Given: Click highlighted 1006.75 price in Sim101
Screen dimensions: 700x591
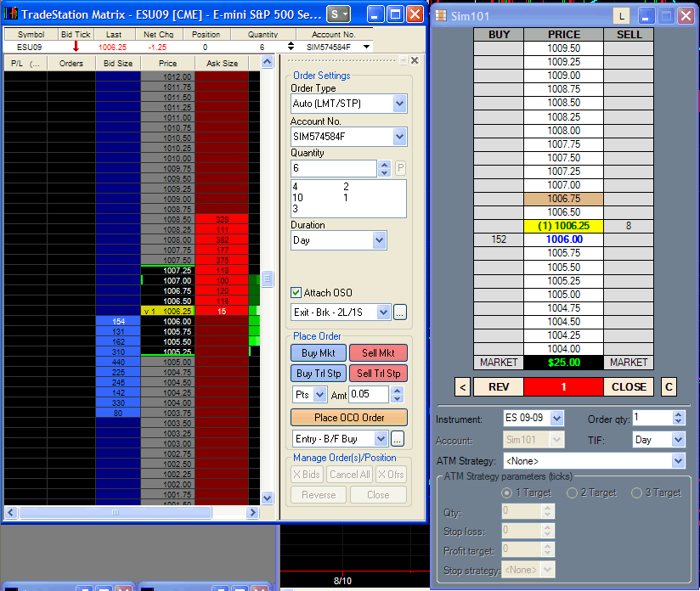Looking at the screenshot, I should tap(564, 199).
